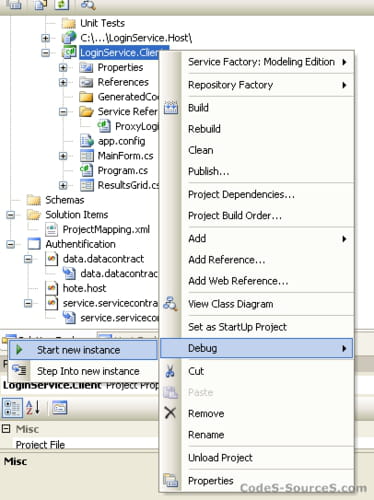Image resolution: width=374 pixels, height=500 pixels.
Task: Collapse the LoginService.Client project node
Action: click(x=46, y=53)
